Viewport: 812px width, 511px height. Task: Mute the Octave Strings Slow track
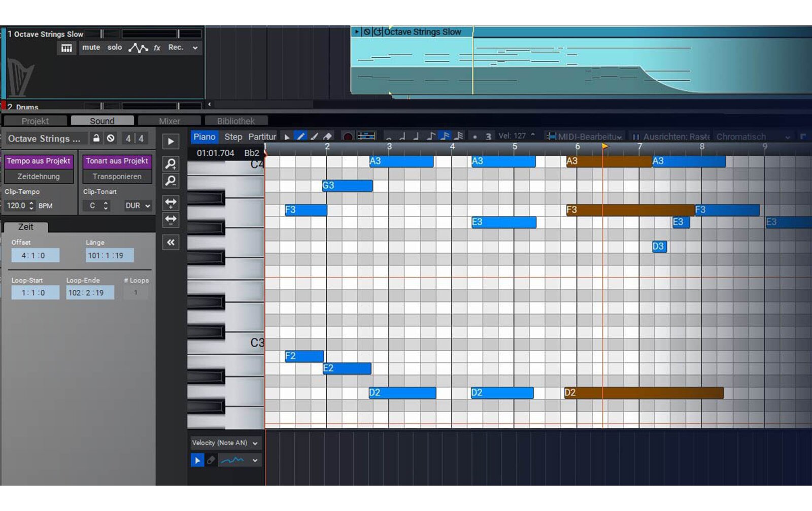coord(91,47)
